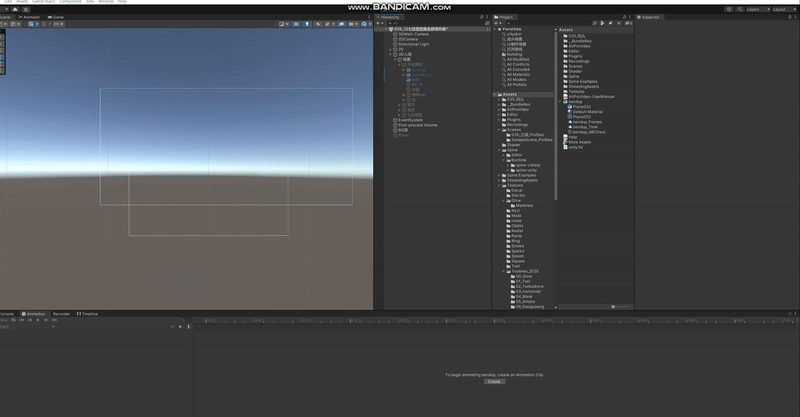Click the Hierarchy search field
The height and width of the screenshot is (417, 800).
434,23
